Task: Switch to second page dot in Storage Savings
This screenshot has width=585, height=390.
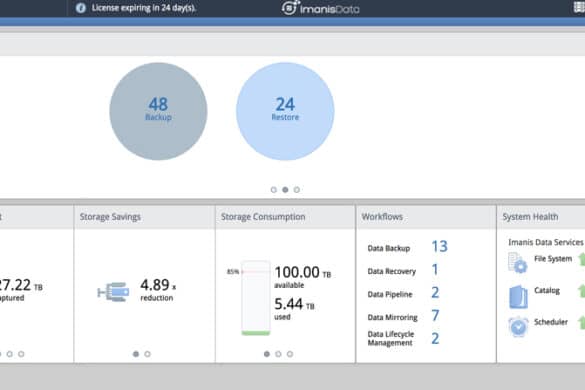Action: pyautogui.click(x=147, y=354)
